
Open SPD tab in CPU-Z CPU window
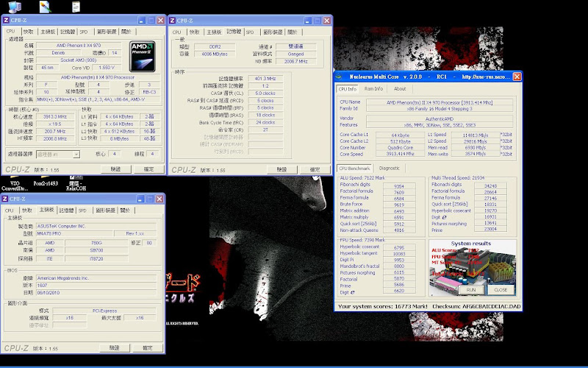point(84,32)
